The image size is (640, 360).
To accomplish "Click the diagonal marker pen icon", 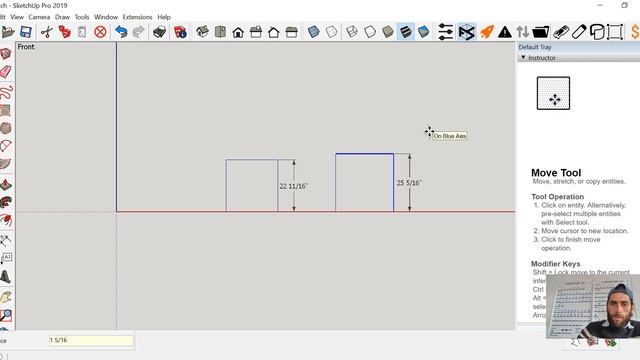I will coord(579,32).
